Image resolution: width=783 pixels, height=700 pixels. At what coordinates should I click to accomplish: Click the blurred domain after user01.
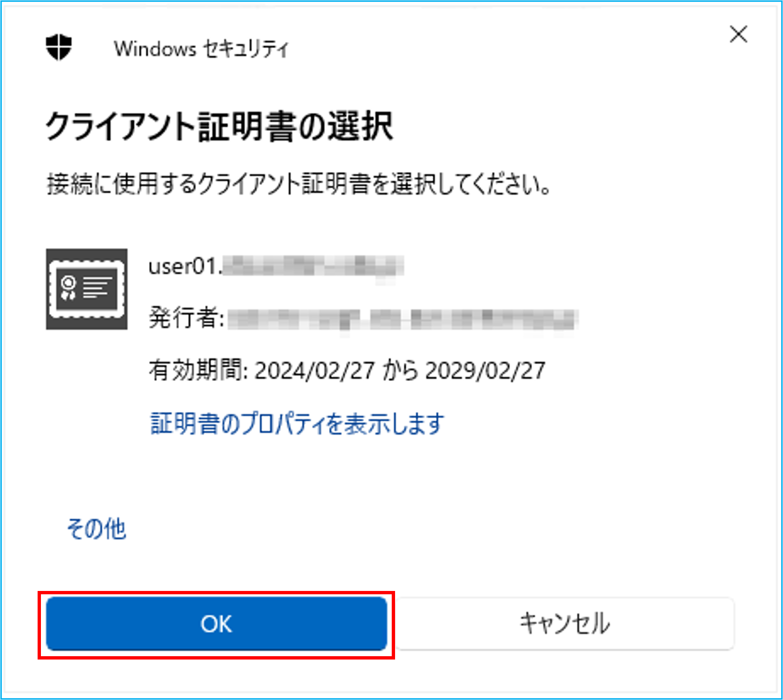coord(313,266)
